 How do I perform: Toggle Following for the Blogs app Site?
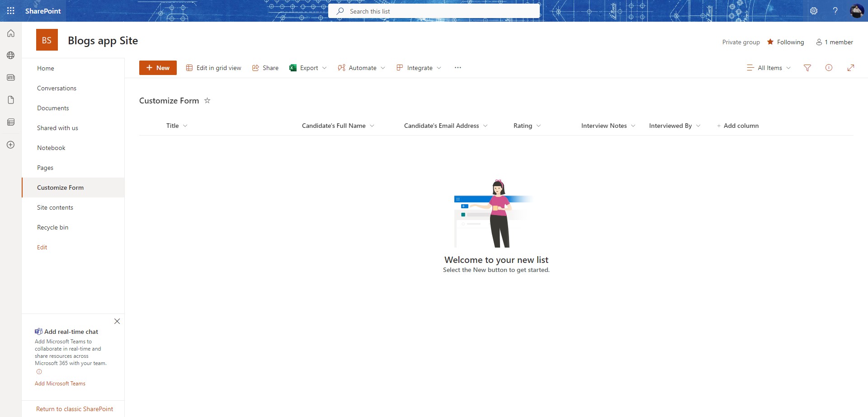click(x=786, y=42)
